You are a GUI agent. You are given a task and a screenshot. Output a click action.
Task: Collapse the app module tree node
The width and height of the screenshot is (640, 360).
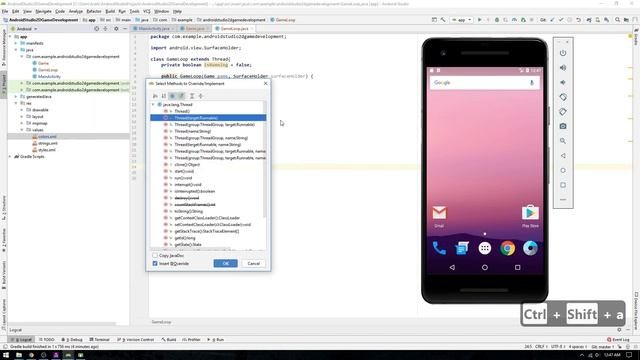10,37
